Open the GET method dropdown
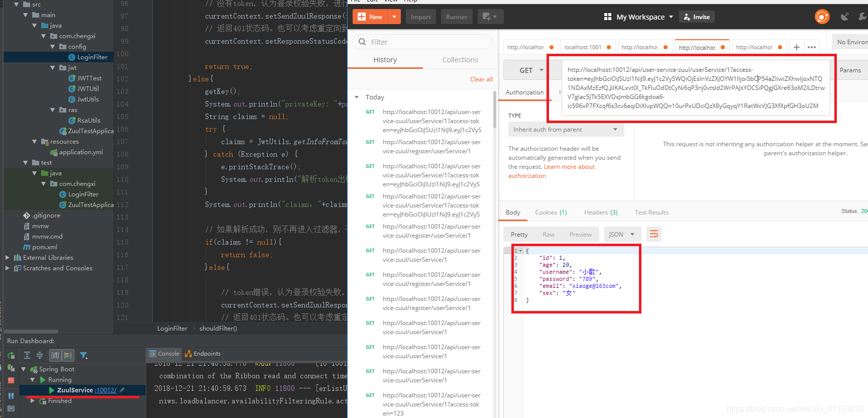Viewport: 868px width, 418px height. [531, 70]
